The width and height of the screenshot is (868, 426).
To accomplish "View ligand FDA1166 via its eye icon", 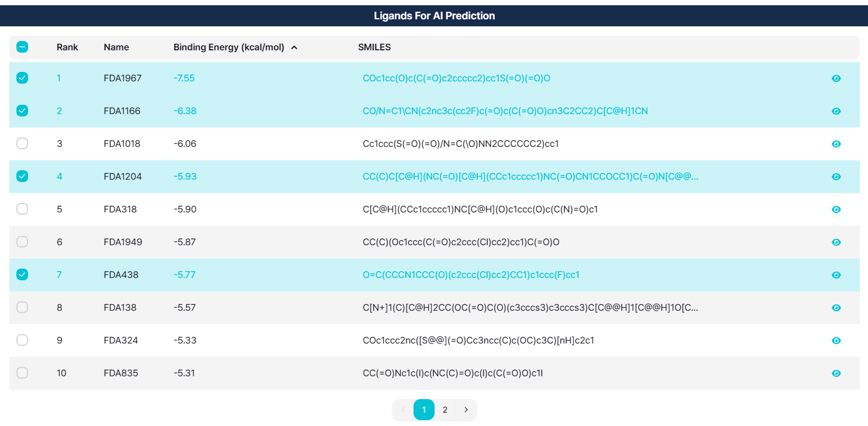I will [x=836, y=111].
